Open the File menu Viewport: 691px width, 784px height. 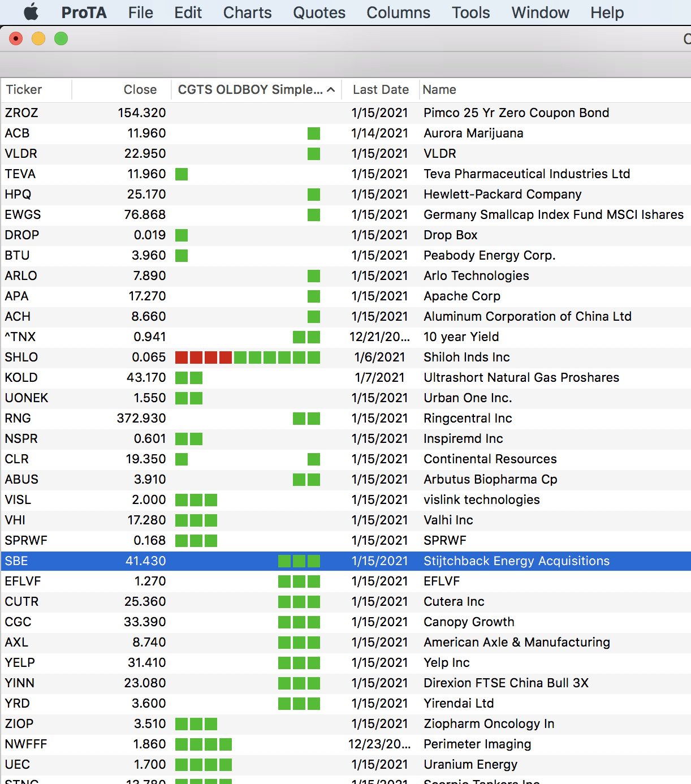(x=140, y=12)
